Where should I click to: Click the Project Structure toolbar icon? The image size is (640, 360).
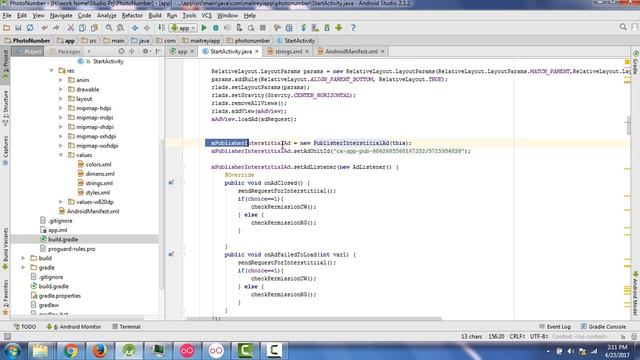[x=289, y=28]
